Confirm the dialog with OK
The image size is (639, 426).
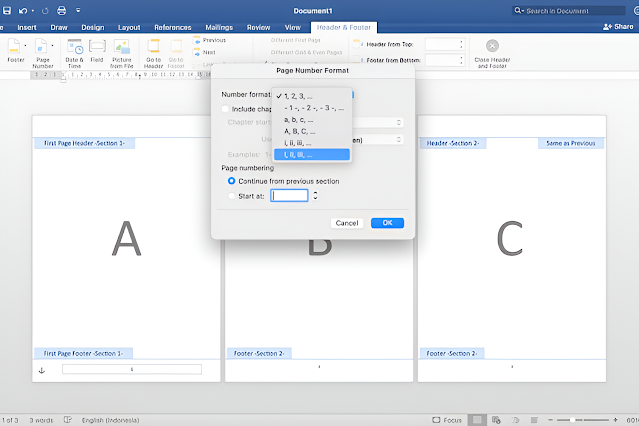click(x=387, y=223)
